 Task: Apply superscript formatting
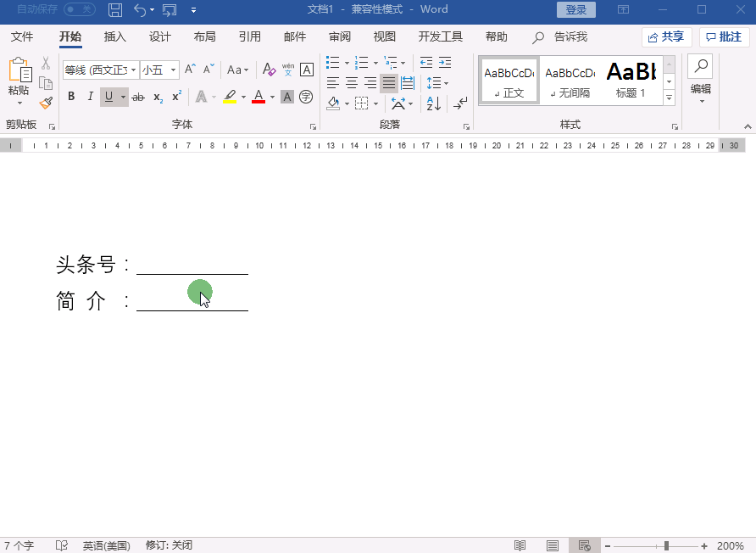pos(176,97)
